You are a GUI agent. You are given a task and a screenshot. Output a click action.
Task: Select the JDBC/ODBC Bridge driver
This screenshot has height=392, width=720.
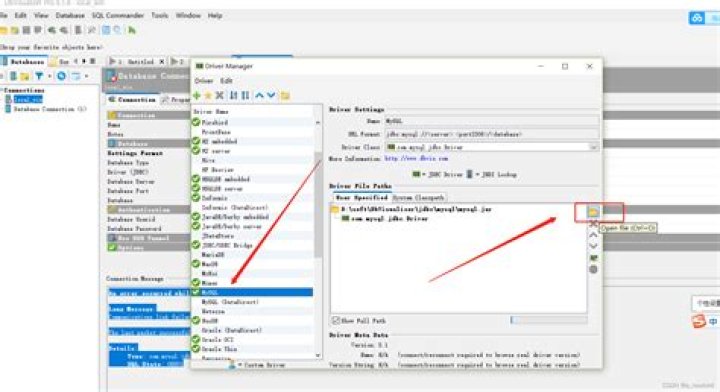pyautogui.click(x=227, y=245)
